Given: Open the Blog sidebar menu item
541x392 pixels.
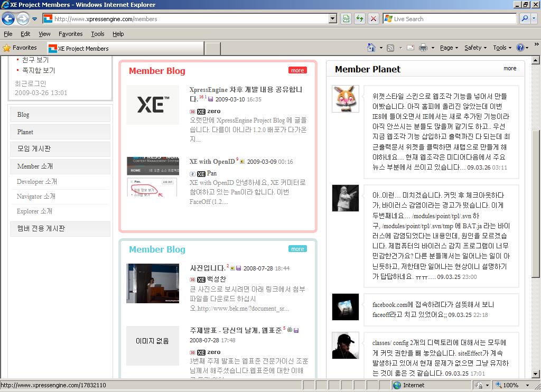Looking at the screenshot, I should pyautogui.click(x=60, y=115).
